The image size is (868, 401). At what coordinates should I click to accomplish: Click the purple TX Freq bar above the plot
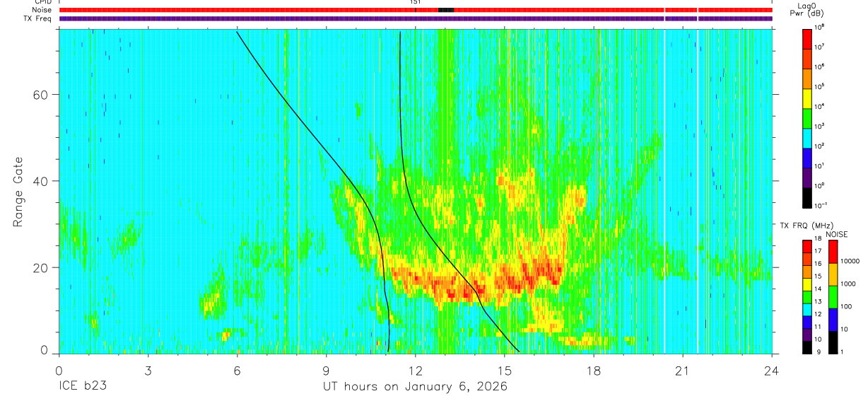416,19
